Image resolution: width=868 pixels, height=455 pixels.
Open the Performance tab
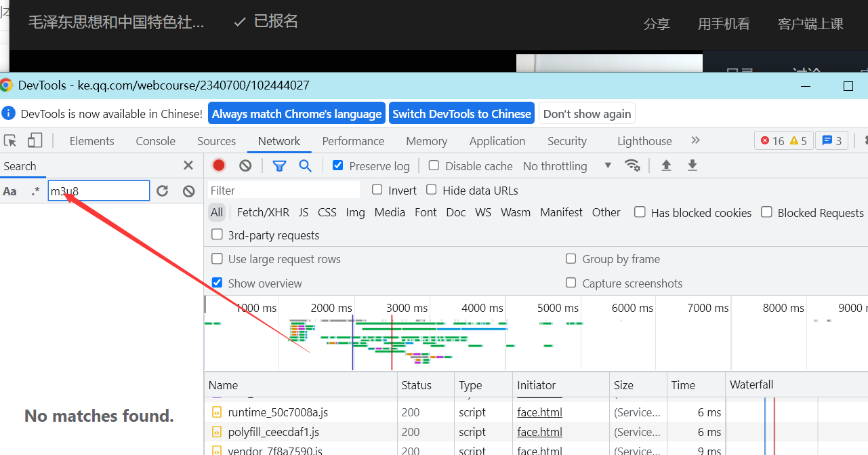click(353, 141)
